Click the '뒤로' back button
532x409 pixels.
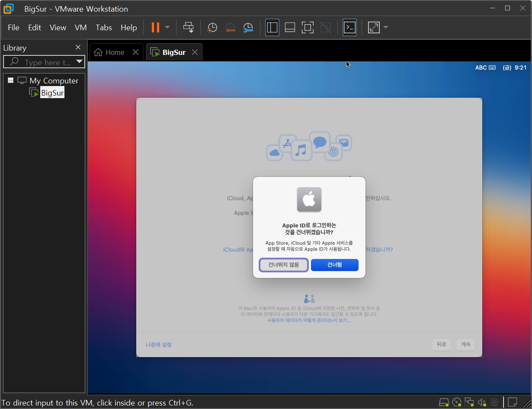pyautogui.click(x=442, y=345)
